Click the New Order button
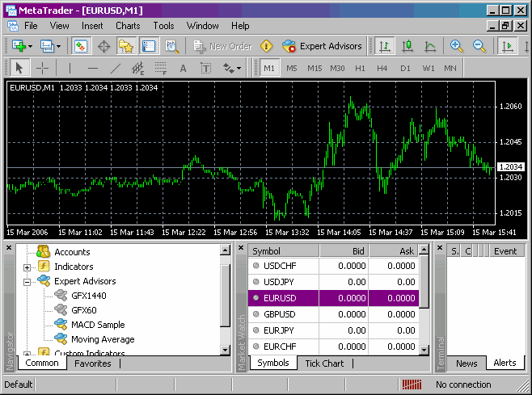Viewport: 532px width, 395px height. click(x=222, y=46)
